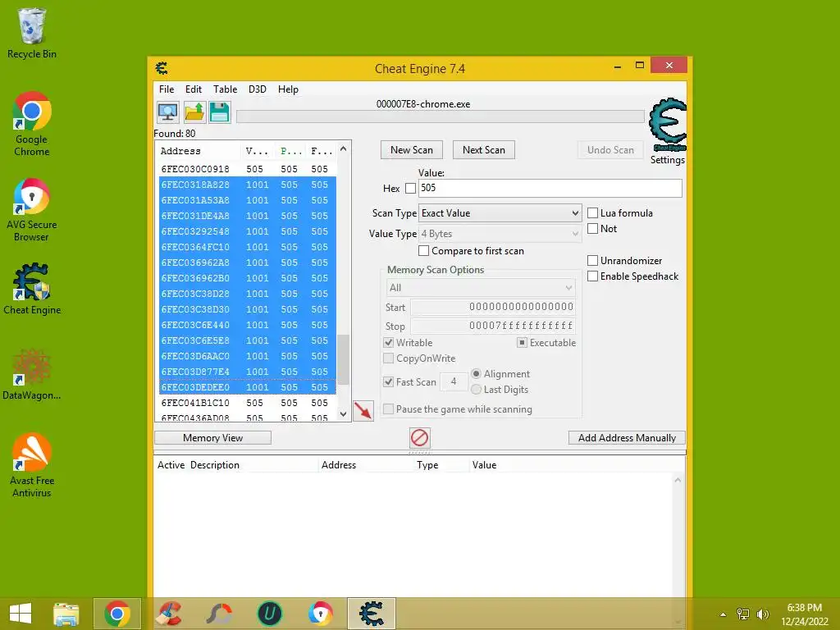This screenshot has width=840, height=630.
Task: Open the Edit menu
Action: pos(194,89)
